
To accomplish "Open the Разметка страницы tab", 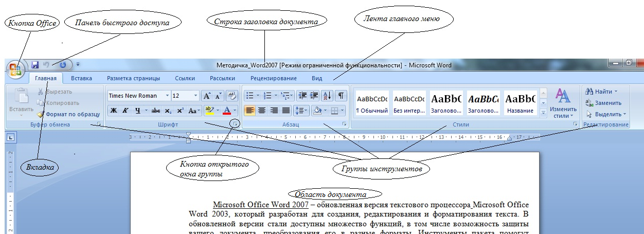I will pyautogui.click(x=133, y=78).
